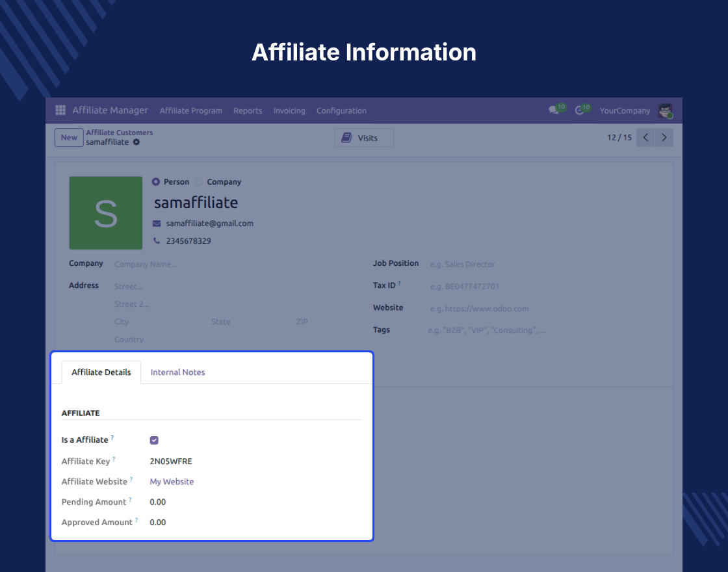728x572 pixels.
Task: Open the messages chat icon
Action: point(553,110)
